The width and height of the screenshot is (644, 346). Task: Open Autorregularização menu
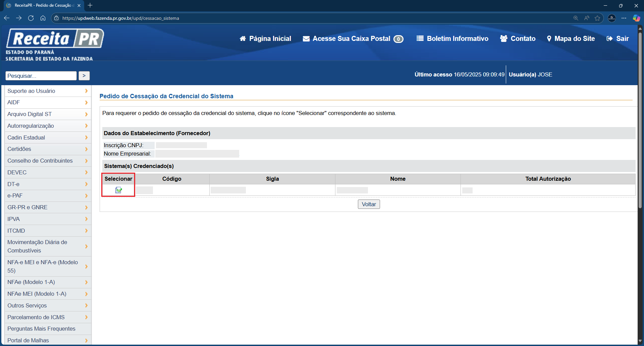click(48, 126)
